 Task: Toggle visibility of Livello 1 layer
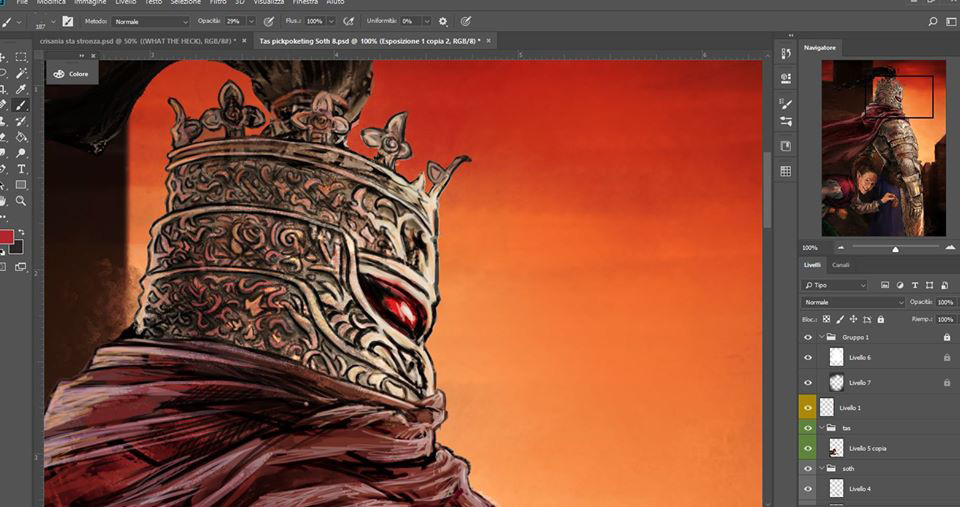[808, 408]
